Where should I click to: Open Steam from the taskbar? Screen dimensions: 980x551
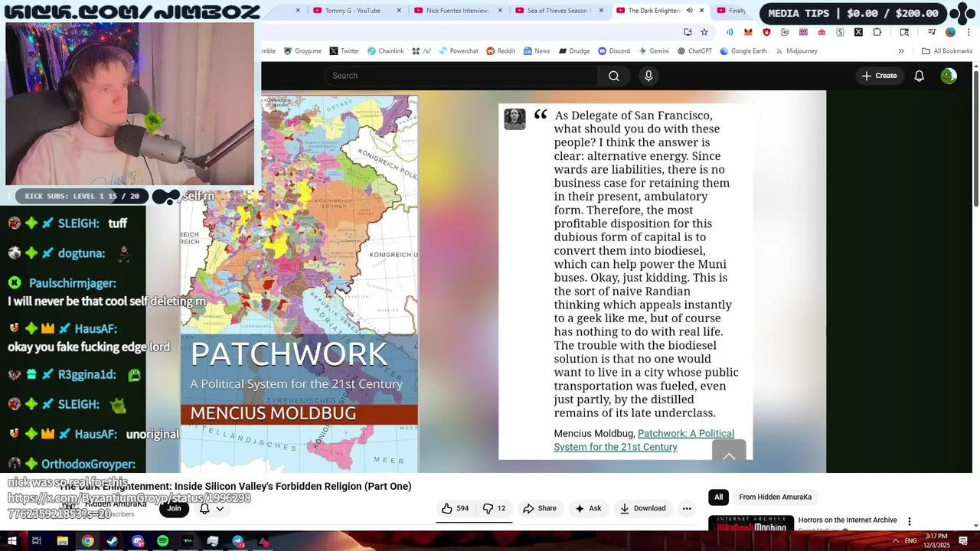coord(113,541)
